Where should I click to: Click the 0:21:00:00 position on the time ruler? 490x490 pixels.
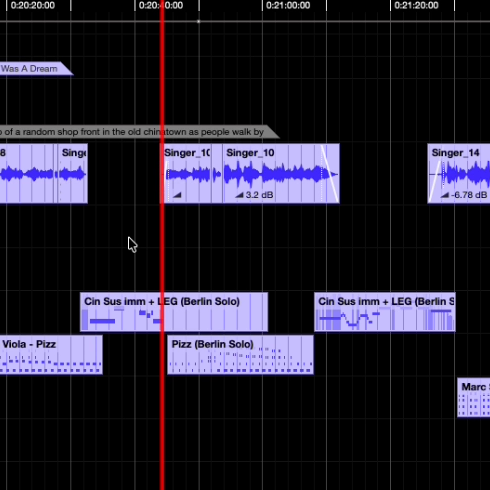tap(288, 5)
